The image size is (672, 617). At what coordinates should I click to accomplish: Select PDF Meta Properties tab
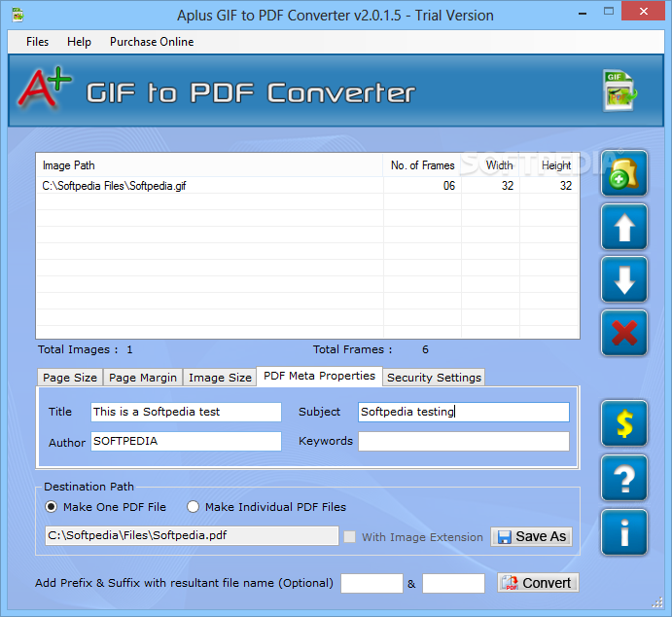pyautogui.click(x=319, y=376)
